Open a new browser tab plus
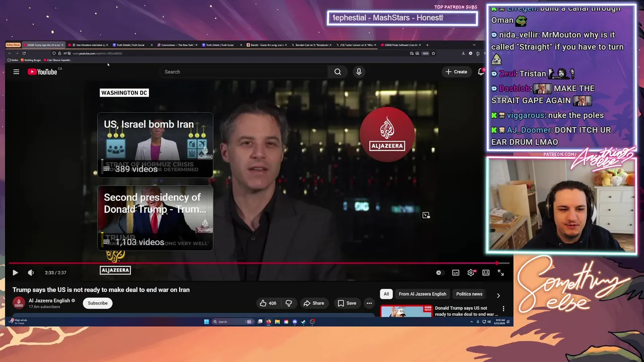This screenshot has width=644, height=362. point(427,45)
